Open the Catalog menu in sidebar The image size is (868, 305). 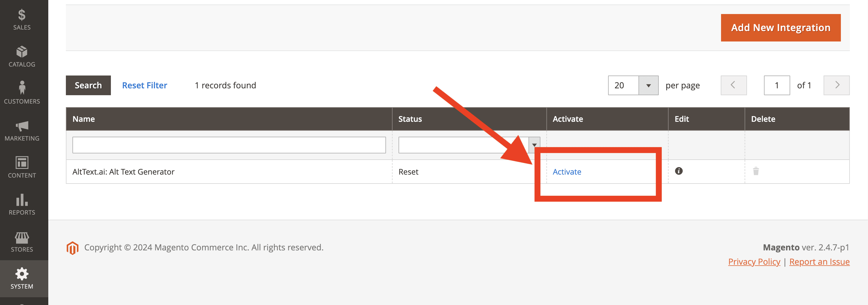(x=22, y=57)
